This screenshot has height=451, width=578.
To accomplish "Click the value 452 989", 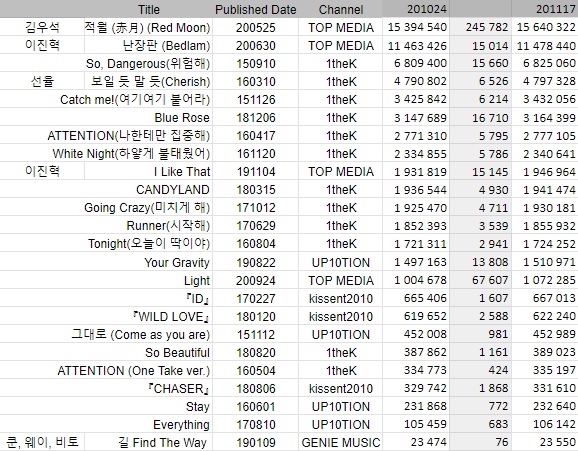I will [x=545, y=334].
